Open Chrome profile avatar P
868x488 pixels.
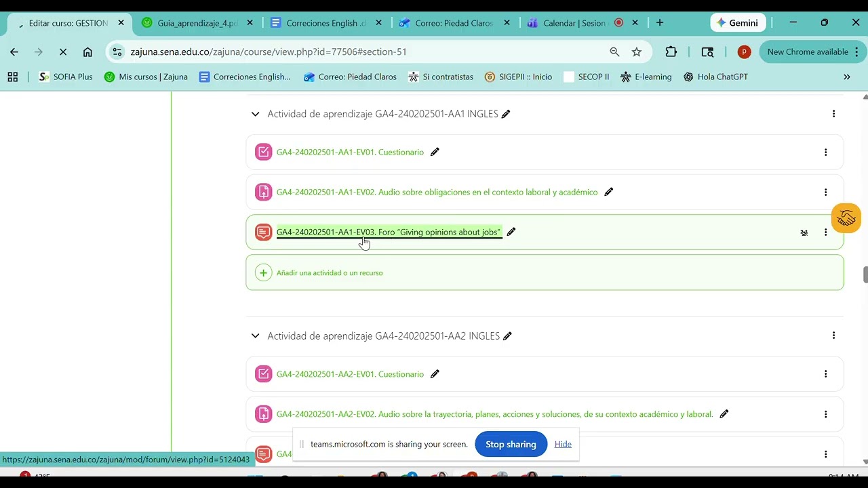click(744, 52)
